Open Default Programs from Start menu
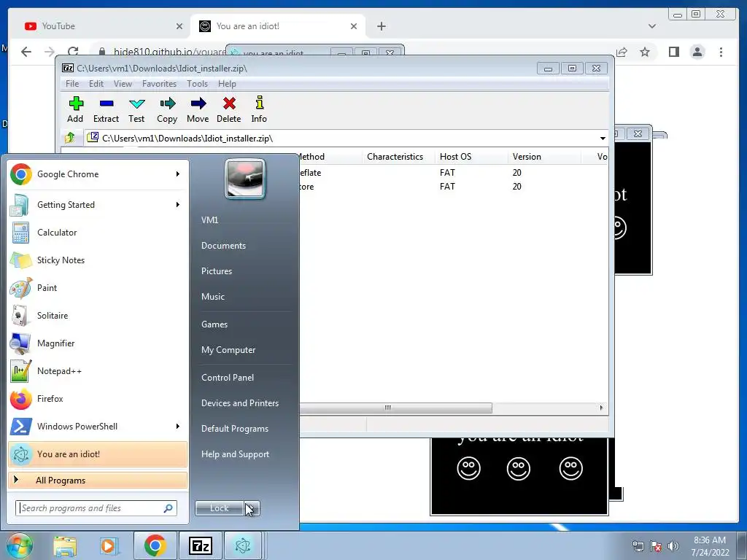 pos(235,429)
